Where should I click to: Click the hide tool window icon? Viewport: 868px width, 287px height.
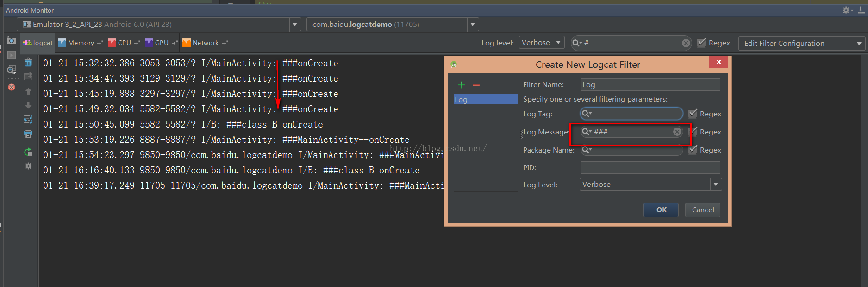[x=861, y=10]
